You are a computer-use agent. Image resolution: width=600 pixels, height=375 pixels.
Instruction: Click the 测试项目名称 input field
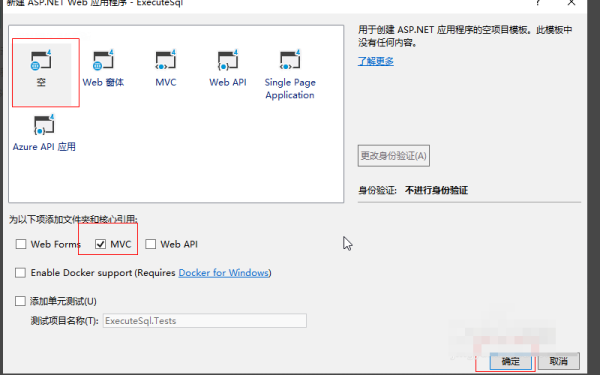(x=205, y=321)
